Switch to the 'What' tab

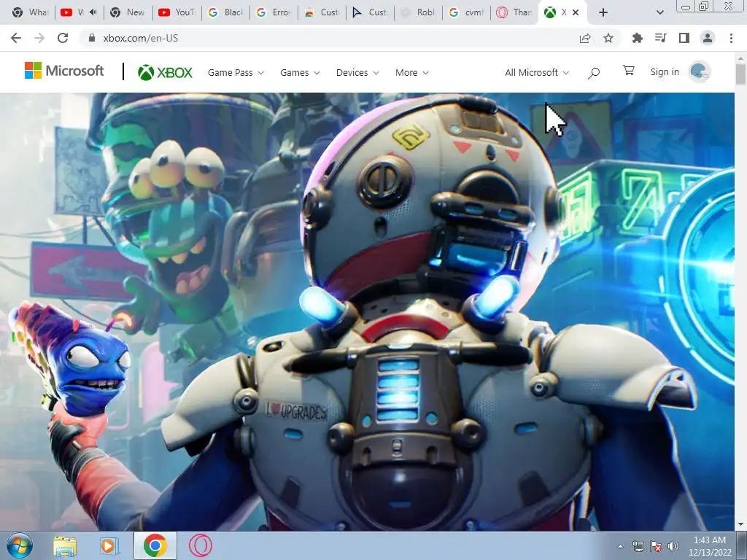(x=30, y=12)
